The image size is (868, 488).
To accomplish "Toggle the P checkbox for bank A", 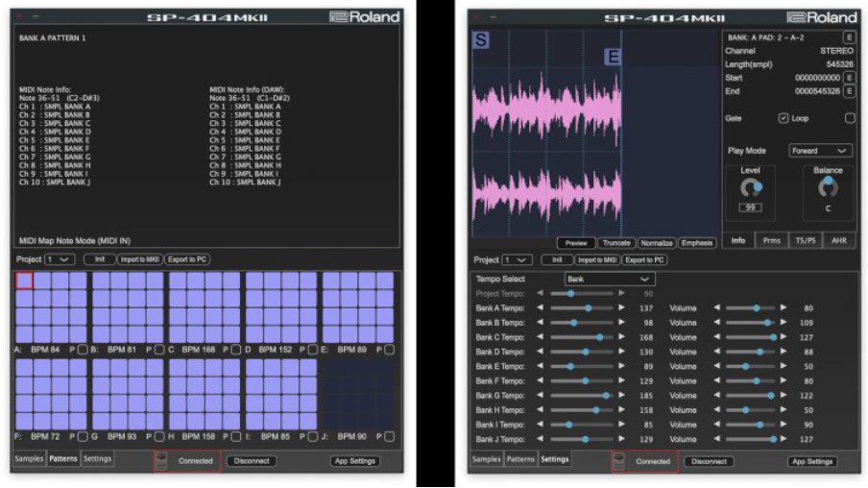I will click(83, 350).
